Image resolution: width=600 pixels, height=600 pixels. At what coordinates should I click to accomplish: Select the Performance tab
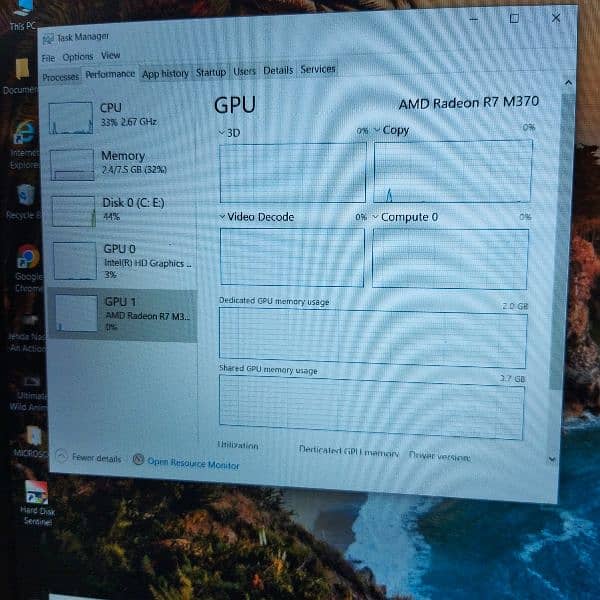(x=110, y=74)
